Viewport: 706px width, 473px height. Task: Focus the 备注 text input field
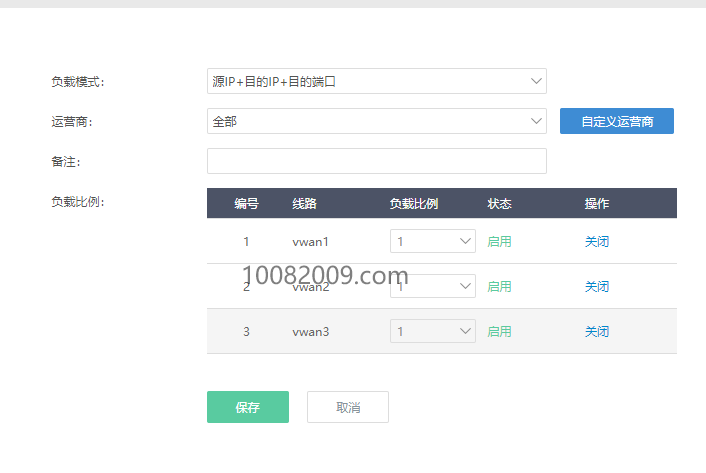(x=376, y=161)
